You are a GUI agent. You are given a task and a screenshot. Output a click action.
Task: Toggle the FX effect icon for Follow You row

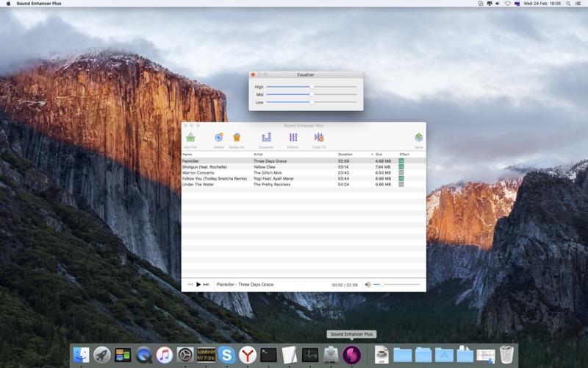pyautogui.click(x=401, y=178)
